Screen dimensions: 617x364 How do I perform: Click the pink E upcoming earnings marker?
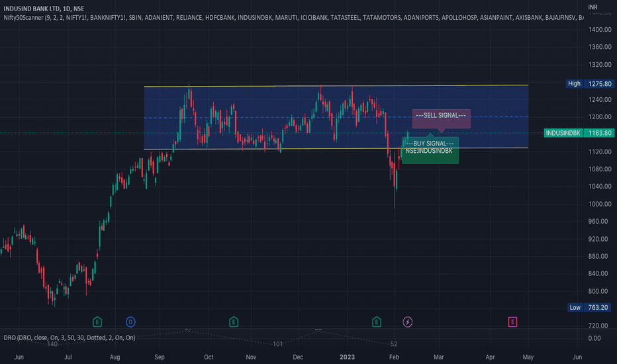tap(512, 322)
